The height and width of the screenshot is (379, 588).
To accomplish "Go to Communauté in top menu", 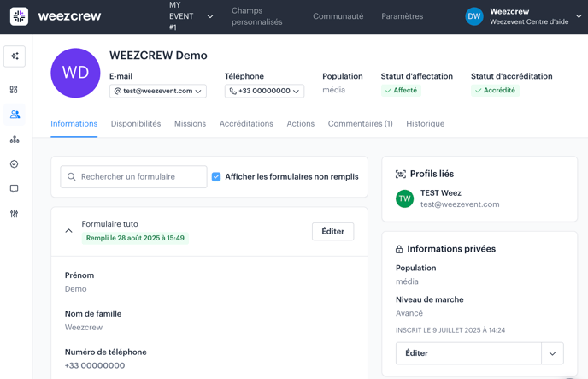I will 338,16.
